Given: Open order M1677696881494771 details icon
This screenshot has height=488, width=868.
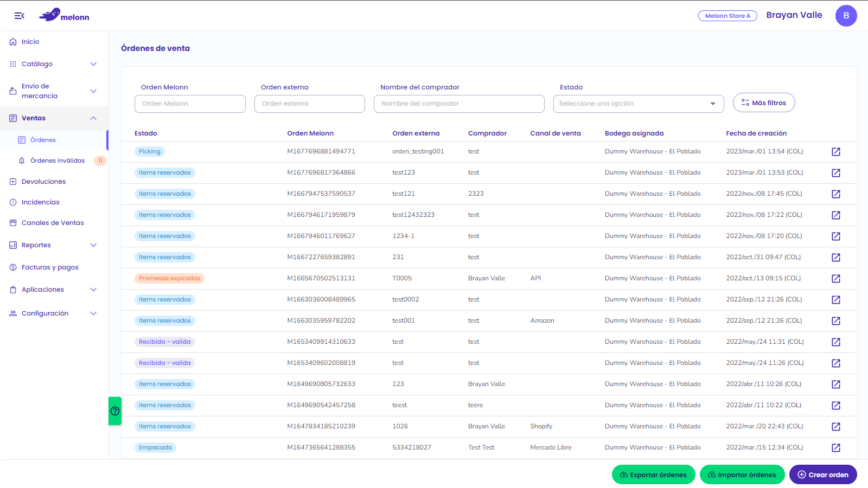Looking at the screenshot, I should [x=836, y=152].
